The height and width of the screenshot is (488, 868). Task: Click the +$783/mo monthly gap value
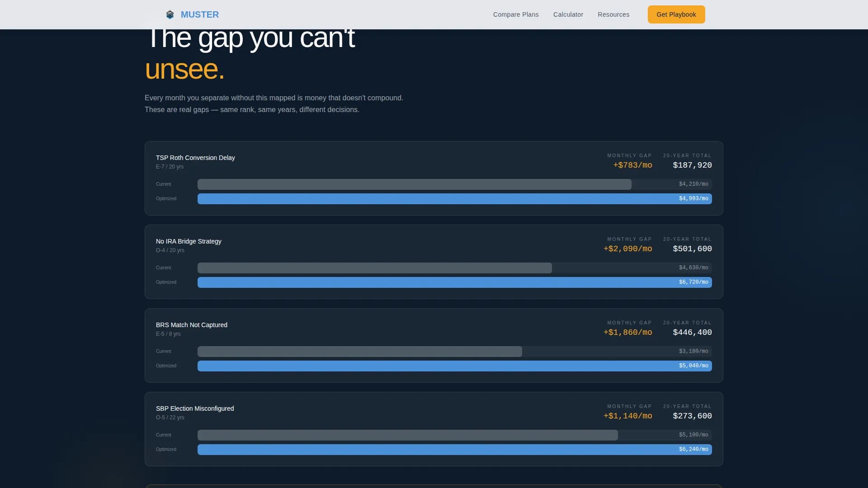(x=632, y=165)
